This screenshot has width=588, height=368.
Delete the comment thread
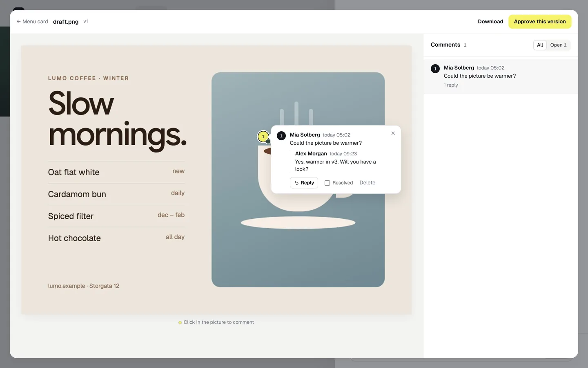pos(367,183)
